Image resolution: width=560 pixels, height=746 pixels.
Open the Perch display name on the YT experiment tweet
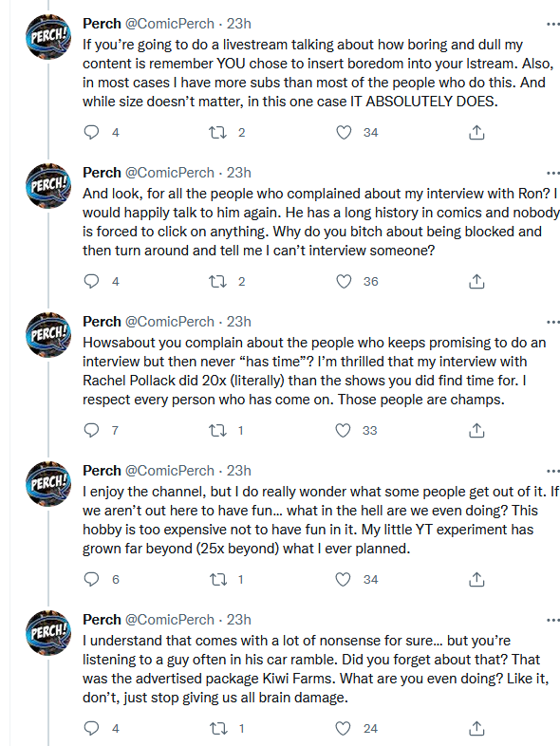(102, 470)
